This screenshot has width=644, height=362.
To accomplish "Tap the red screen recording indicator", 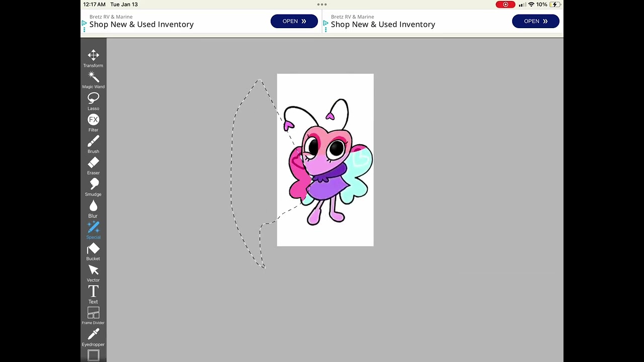I will [x=505, y=5].
